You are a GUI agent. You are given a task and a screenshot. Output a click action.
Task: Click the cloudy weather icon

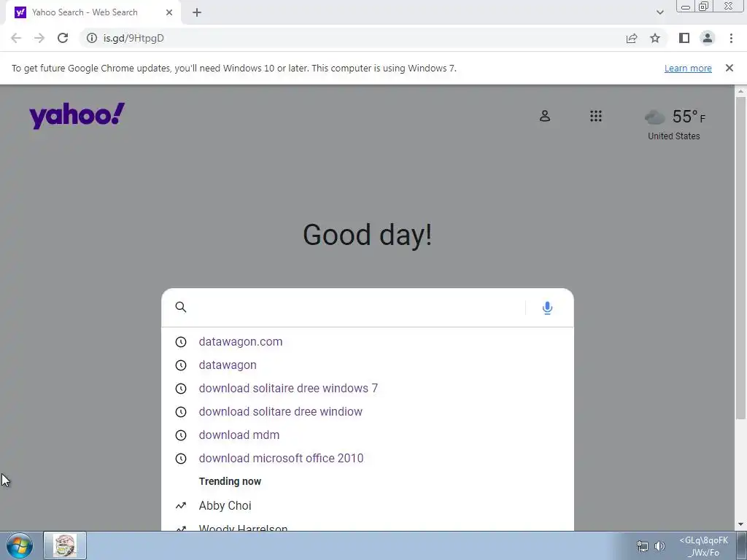point(654,117)
